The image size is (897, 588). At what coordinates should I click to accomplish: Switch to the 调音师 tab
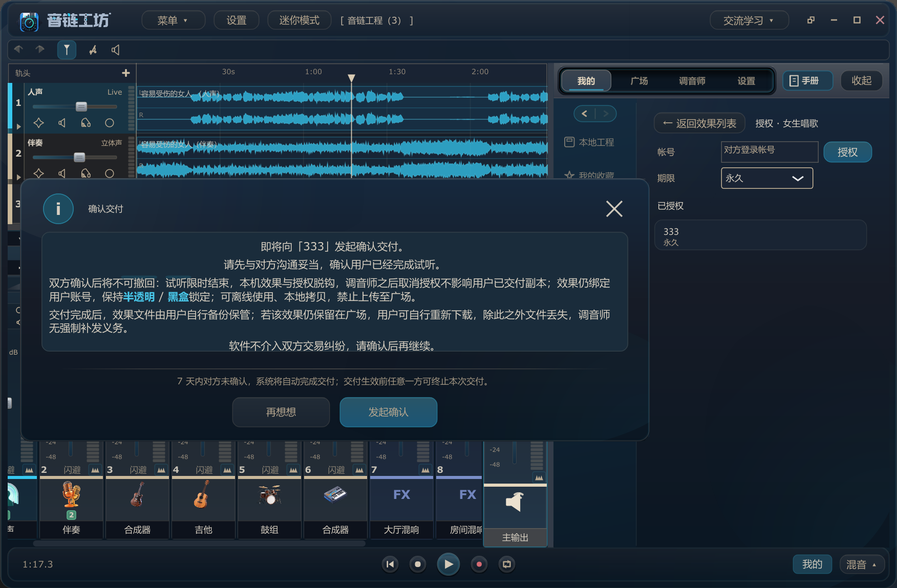click(692, 81)
